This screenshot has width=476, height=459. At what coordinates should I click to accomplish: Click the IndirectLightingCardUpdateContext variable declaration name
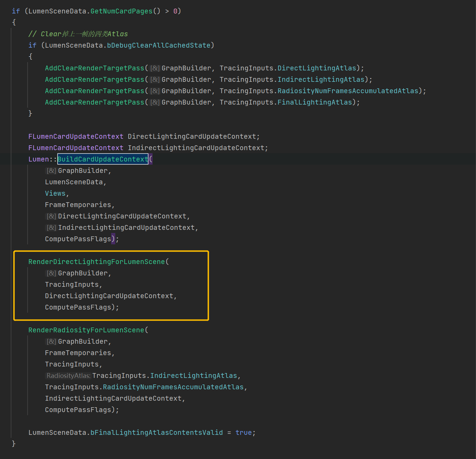(x=196, y=148)
